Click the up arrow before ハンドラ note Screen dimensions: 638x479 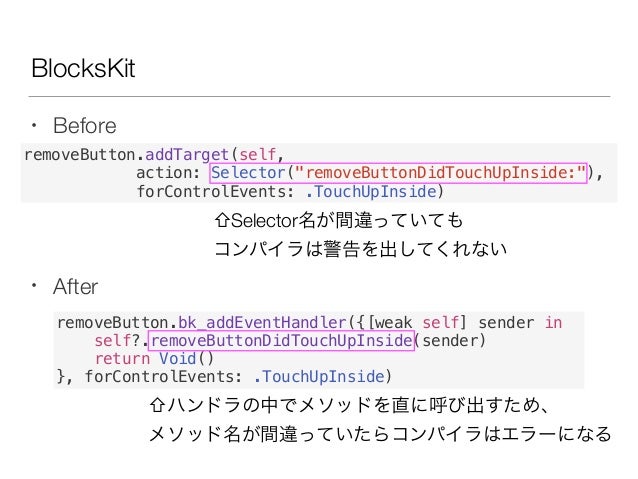157,405
